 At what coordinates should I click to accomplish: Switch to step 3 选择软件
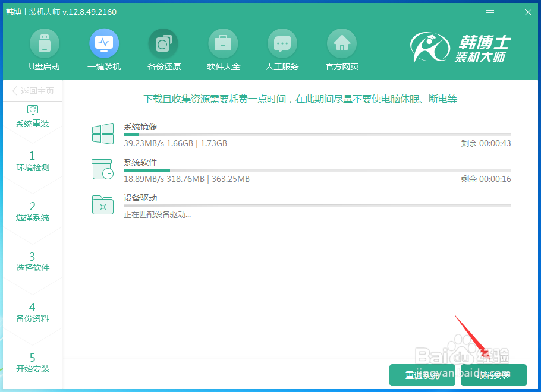(x=33, y=261)
